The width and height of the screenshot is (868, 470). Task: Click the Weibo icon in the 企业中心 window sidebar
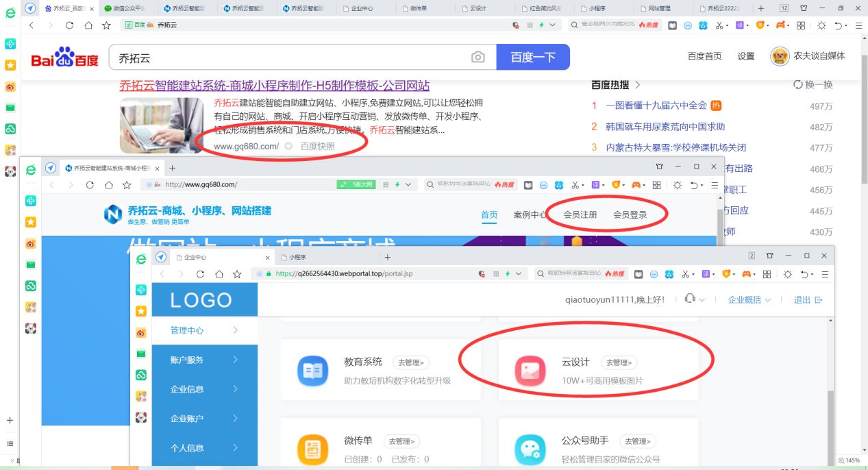(141, 332)
